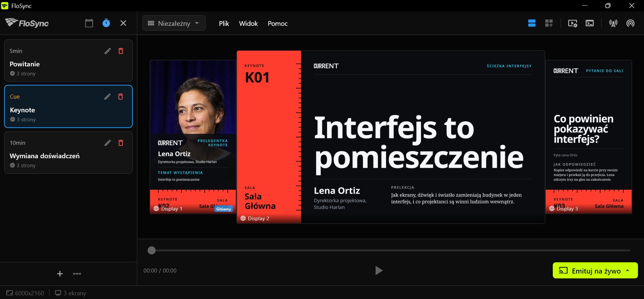Delete the Keynote cue

tap(120, 97)
